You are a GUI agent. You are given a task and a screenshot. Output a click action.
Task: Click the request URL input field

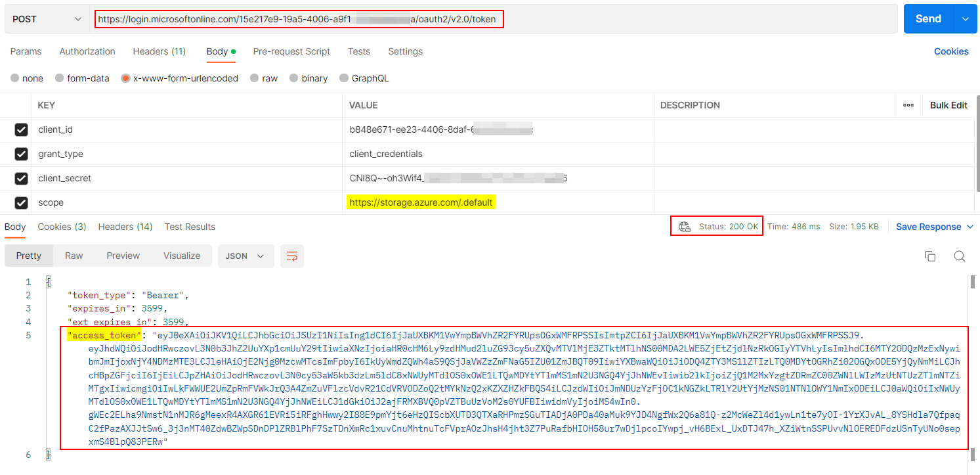pos(494,19)
